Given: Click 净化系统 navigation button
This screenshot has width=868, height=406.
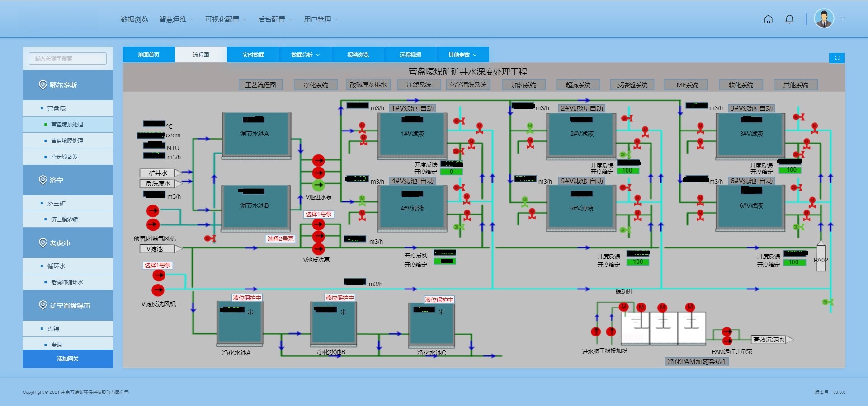Looking at the screenshot, I should coord(316,85).
